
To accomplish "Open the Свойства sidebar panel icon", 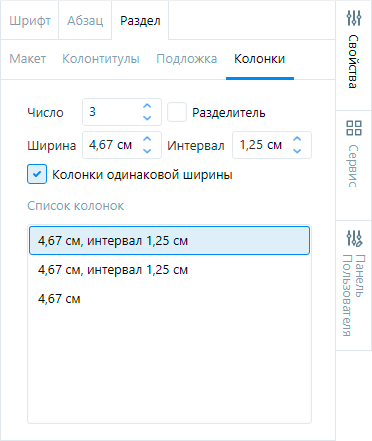I will [x=354, y=18].
